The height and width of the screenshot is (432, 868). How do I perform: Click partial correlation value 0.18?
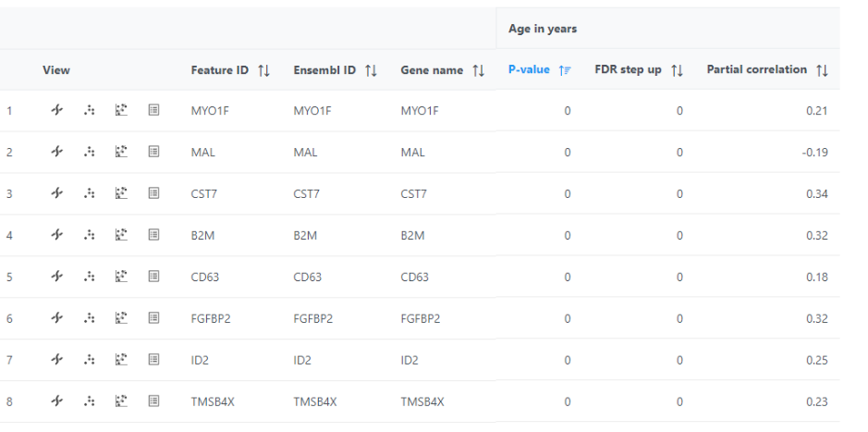[817, 277]
